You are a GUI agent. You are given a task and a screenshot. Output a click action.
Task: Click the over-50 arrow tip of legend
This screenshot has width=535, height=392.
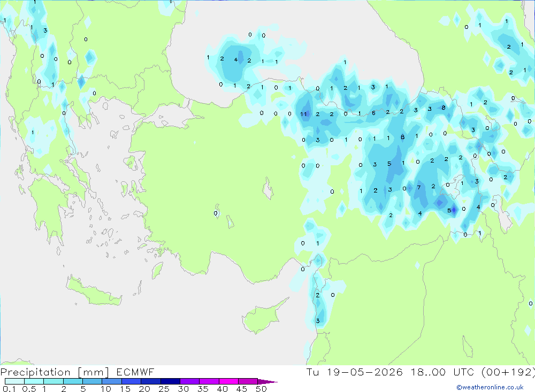pyautogui.click(x=267, y=382)
